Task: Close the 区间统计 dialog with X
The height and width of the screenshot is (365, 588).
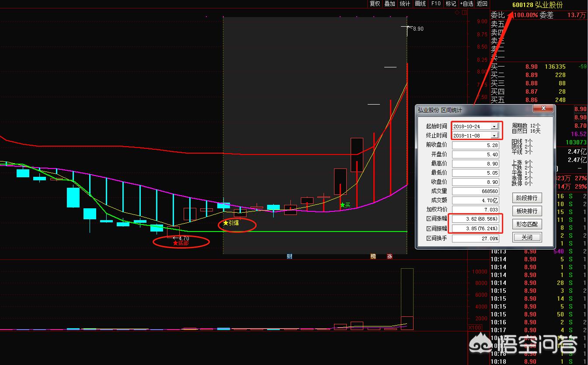Action: click(543, 109)
